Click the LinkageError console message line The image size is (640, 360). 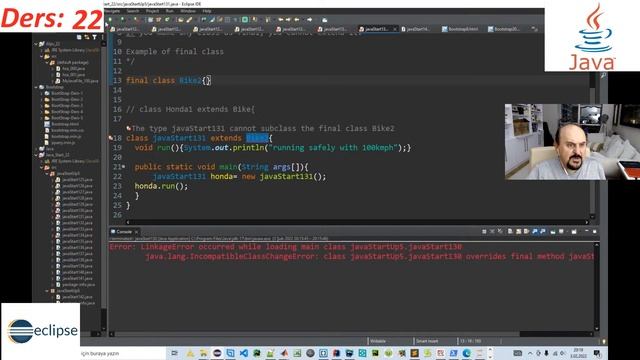click(286, 247)
